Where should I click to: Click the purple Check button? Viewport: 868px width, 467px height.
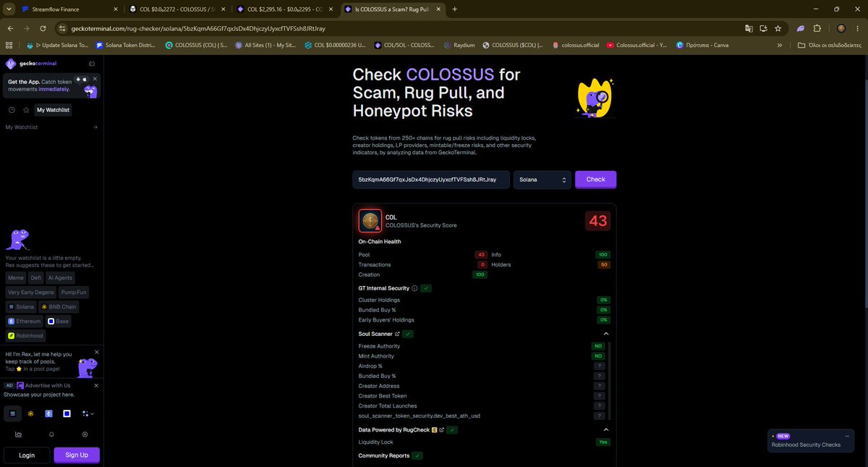596,180
